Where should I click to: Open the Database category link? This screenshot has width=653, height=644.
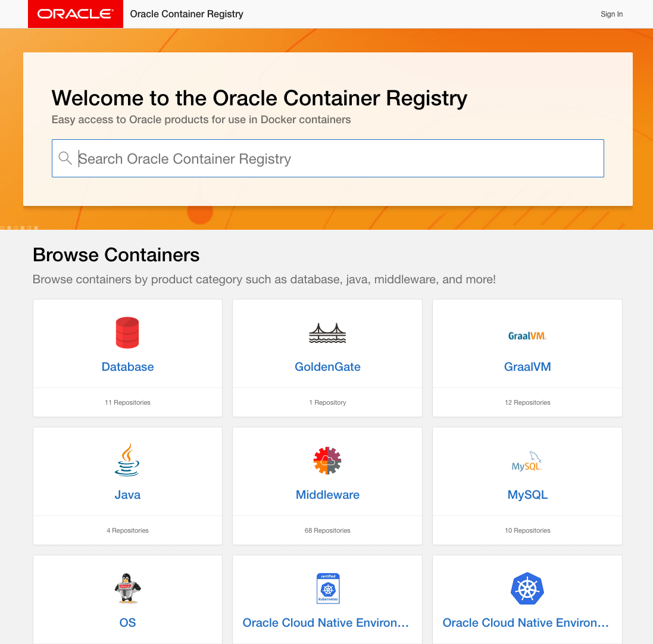click(127, 367)
